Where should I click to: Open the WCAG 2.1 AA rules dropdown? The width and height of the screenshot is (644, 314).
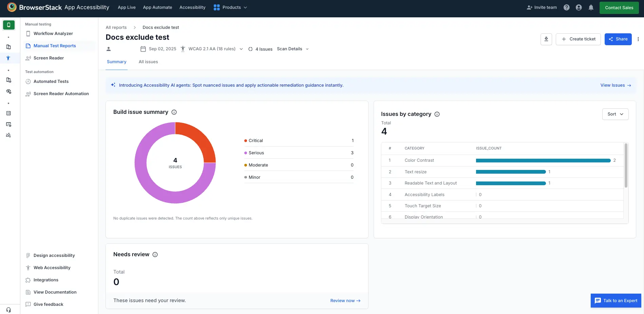point(241,49)
